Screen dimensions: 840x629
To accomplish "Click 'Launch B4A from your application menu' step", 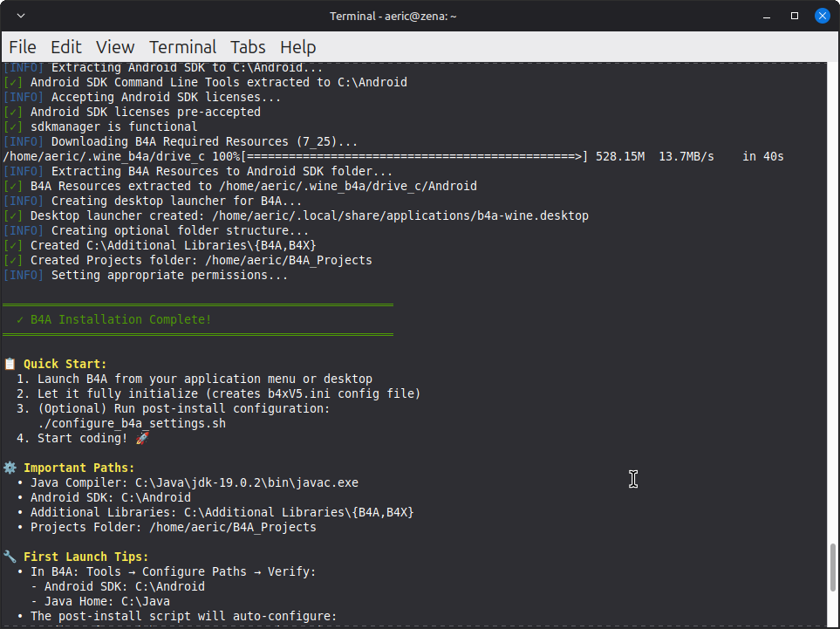I will point(195,379).
